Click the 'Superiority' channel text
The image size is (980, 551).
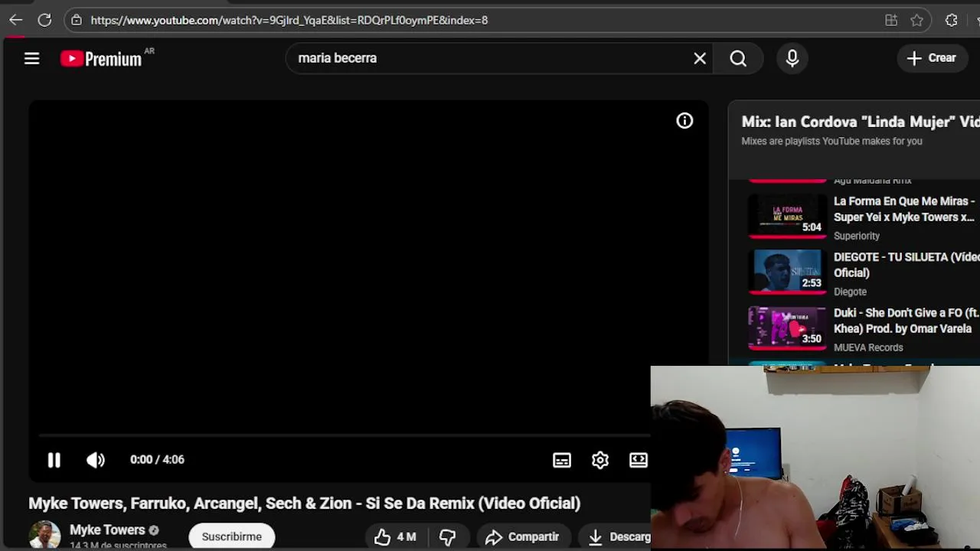click(857, 236)
